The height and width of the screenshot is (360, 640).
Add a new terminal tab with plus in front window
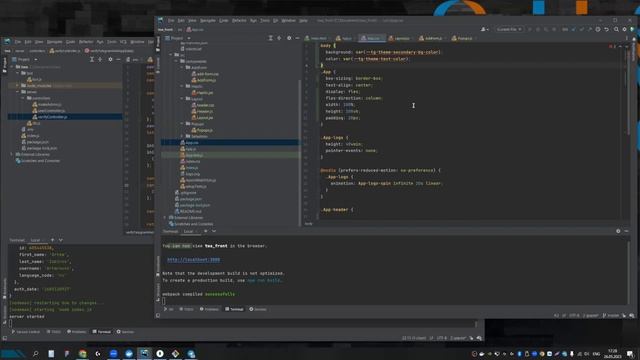coord(205,231)
